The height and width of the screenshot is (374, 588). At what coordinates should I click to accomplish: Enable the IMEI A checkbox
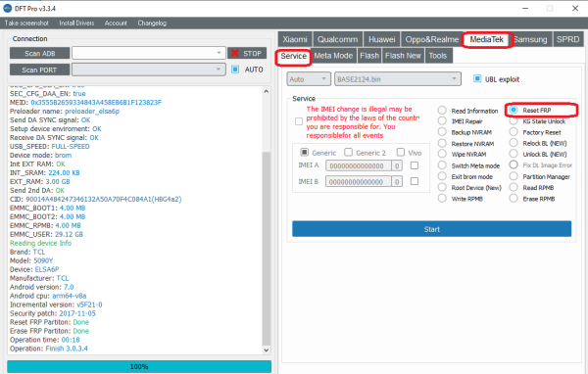tap(415, 165)
